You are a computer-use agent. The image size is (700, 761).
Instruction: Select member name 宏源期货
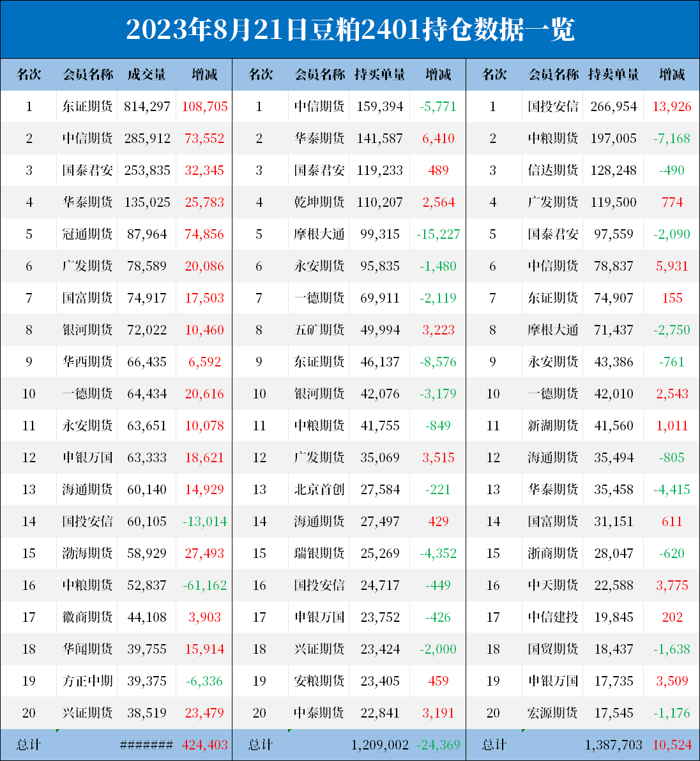[553, 713]
